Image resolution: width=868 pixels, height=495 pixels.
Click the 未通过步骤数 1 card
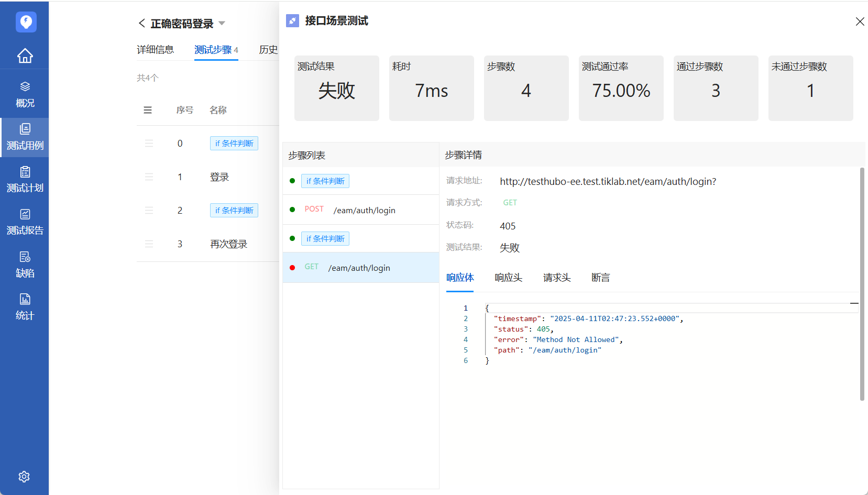point(811,88)
